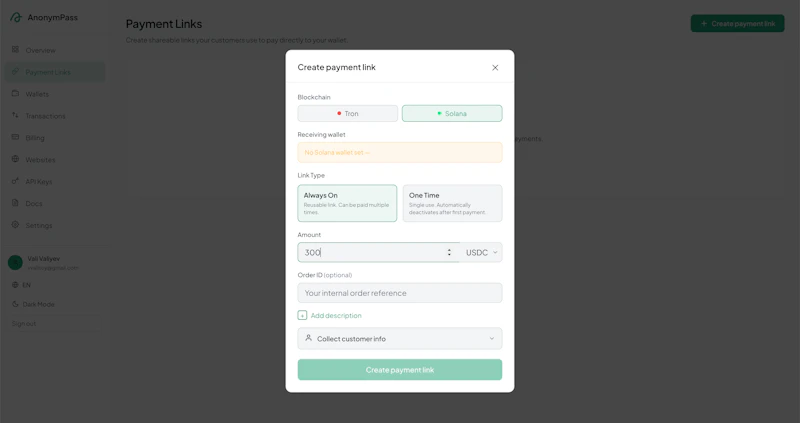Open Settings in the sidebar
Image resolution: width=800 pixels, height=423 pixels.
pos(55,225)
